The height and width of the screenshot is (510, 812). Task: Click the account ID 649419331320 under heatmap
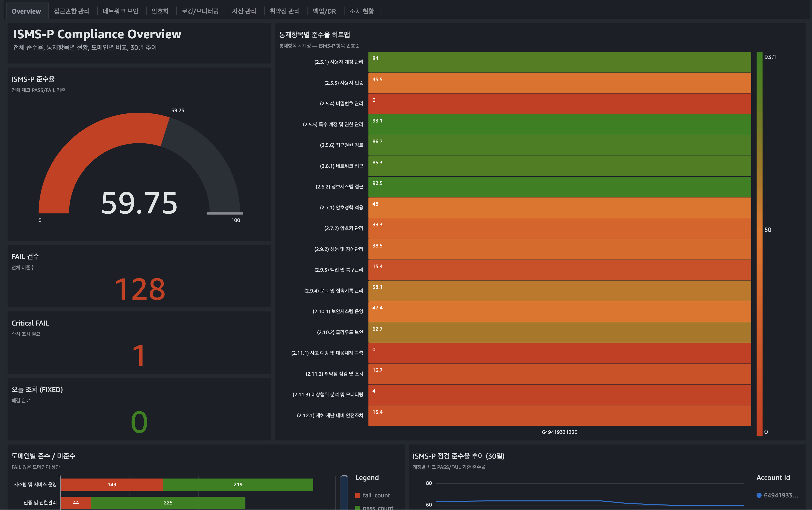[x=560, y=432]
